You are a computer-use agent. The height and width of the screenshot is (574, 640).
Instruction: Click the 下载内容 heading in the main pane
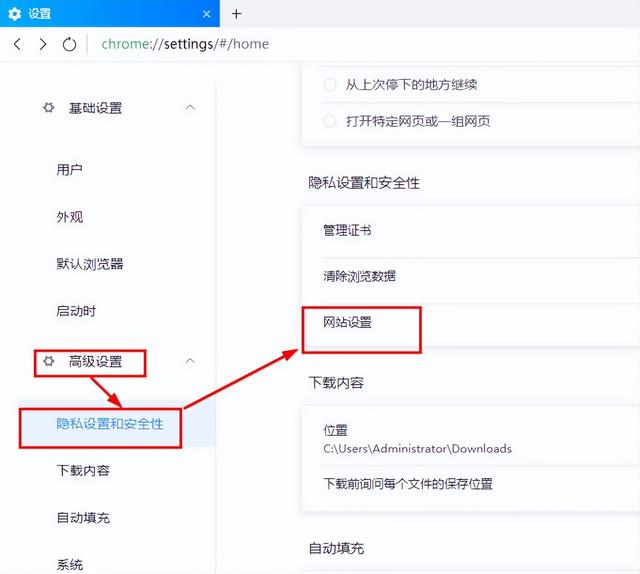click(x=336, y=383)
